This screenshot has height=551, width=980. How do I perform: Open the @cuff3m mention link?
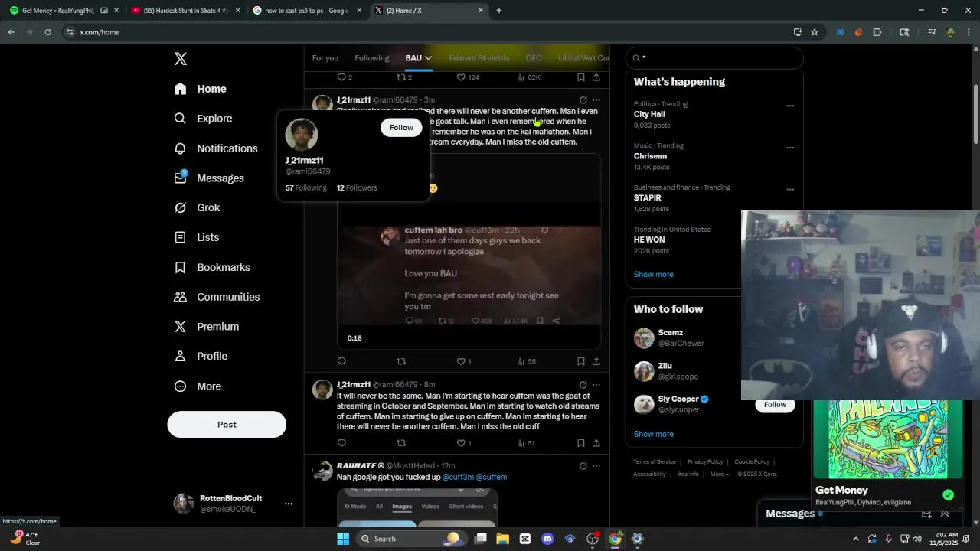(458, 477)
